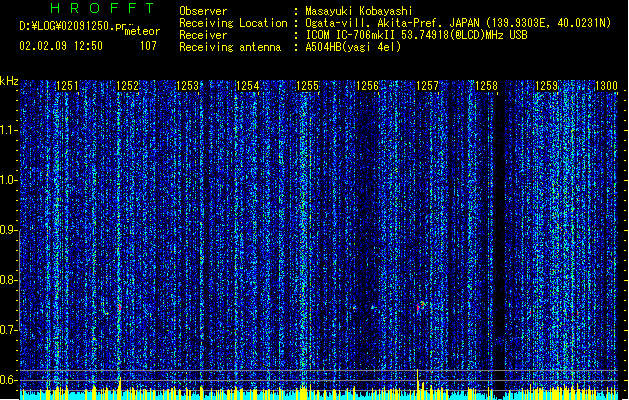Screen dimensions: 629x400
Task: Click the 1.0 kHz axis tick label
Action: click(8, 181)
